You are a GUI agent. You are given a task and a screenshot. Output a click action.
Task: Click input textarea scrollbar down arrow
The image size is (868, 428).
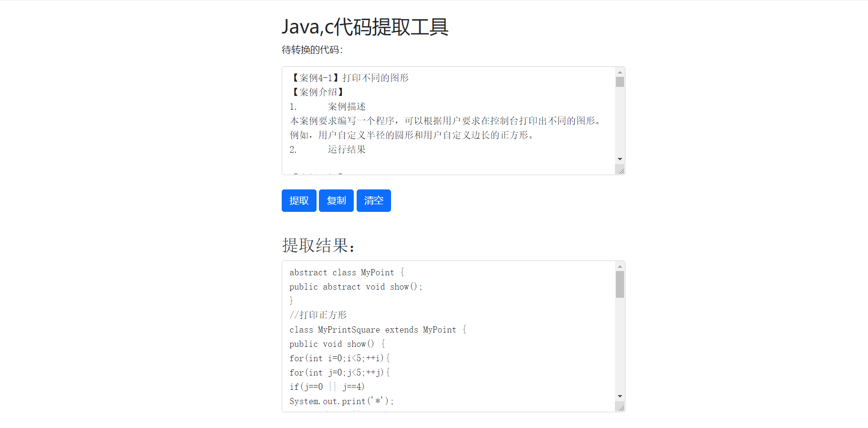pos(620,159)
